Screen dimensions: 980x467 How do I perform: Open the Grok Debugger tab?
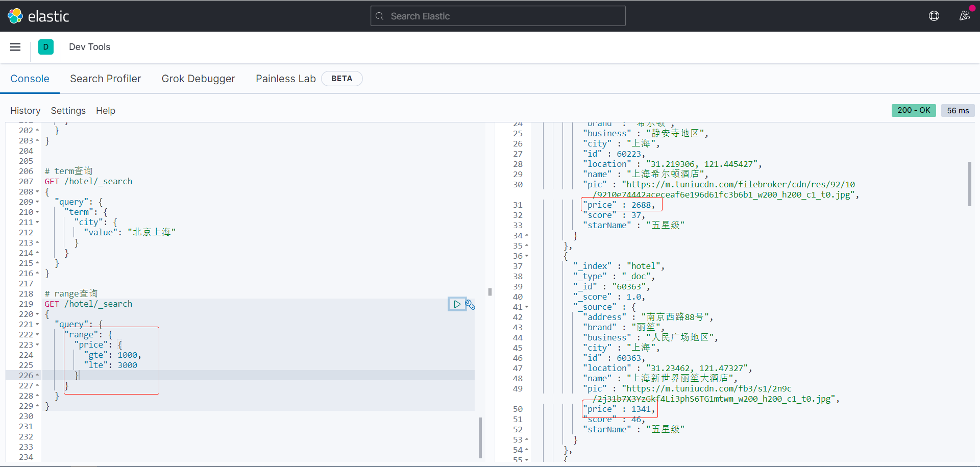coord(198,79)
